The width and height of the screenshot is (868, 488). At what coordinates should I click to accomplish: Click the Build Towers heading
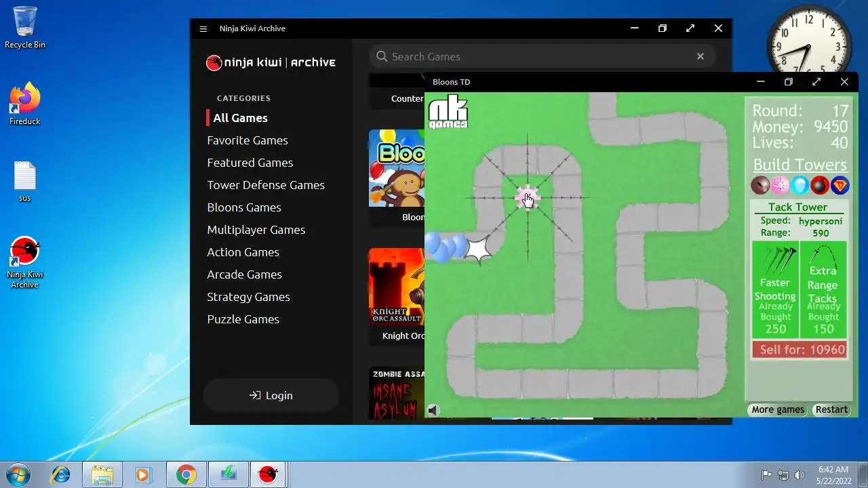point(800,165)
